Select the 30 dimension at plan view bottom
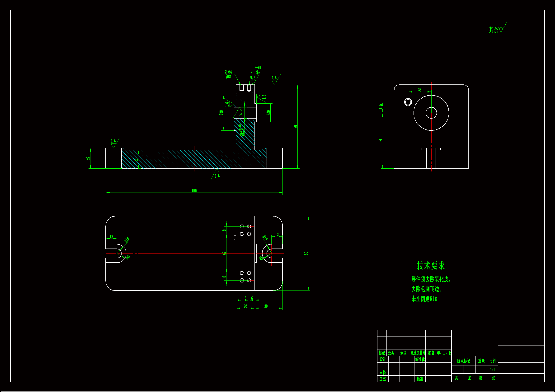Viewport: 555px width, 392px height. (266, 306)
